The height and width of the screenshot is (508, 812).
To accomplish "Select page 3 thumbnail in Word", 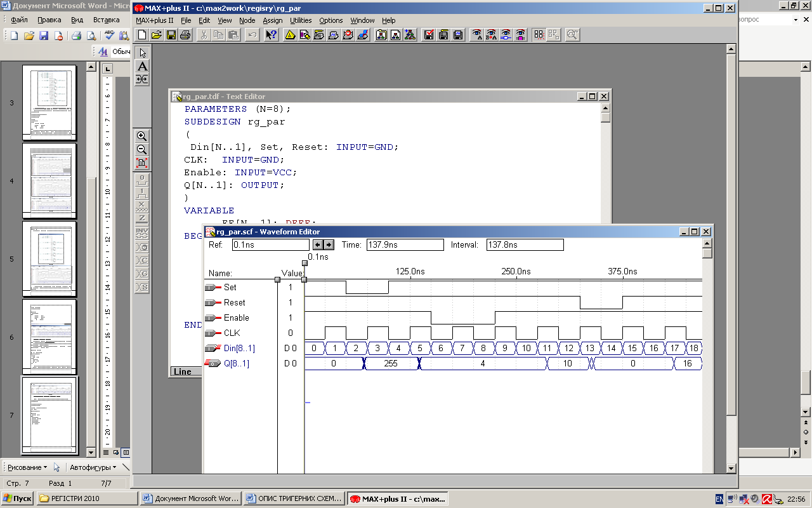I will coord(49,102).
